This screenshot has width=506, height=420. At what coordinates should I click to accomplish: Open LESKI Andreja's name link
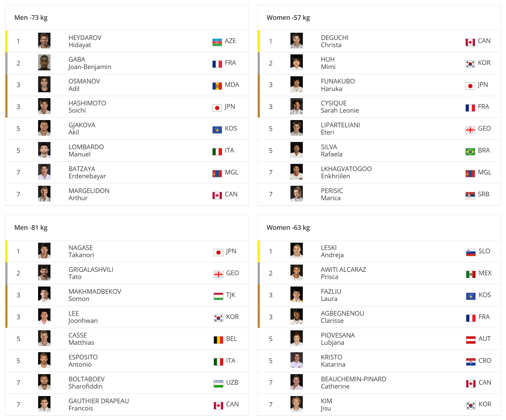332,251
